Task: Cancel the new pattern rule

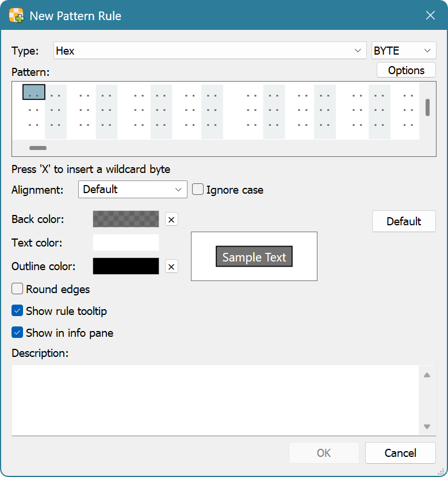Action: tap(400, 453)
